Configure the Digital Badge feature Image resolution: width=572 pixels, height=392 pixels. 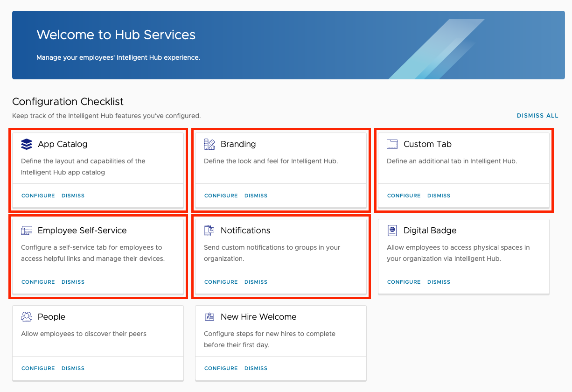click(404, 282)
